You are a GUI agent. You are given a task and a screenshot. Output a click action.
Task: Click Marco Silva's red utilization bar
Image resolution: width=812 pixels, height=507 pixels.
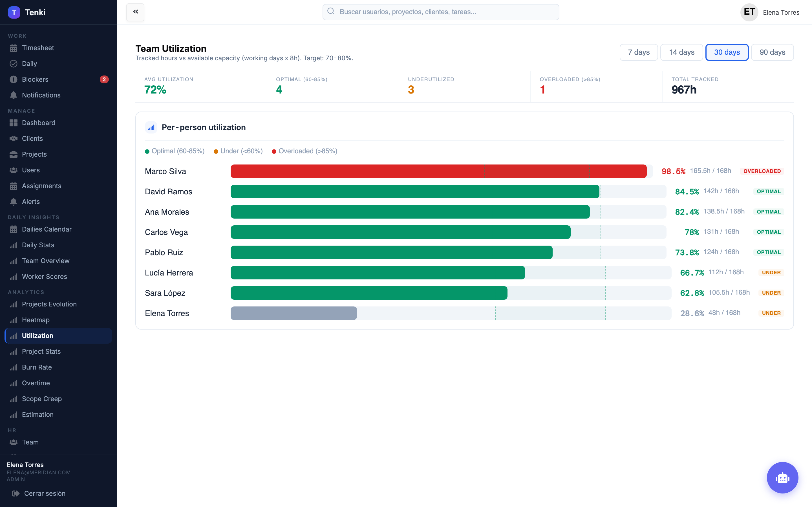[438, 171]
